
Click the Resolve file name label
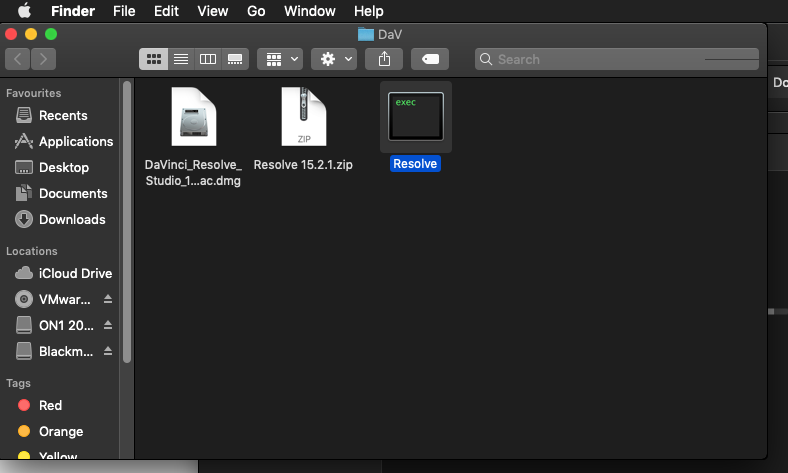coord(415,164)
